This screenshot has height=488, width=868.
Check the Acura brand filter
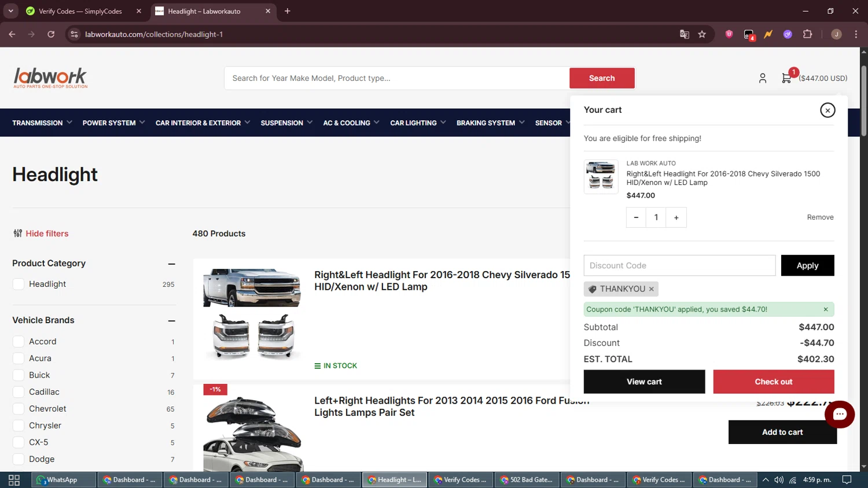19,358
